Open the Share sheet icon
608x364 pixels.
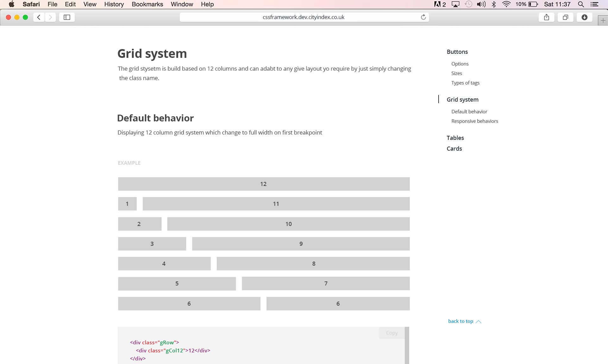click(547, 17)
